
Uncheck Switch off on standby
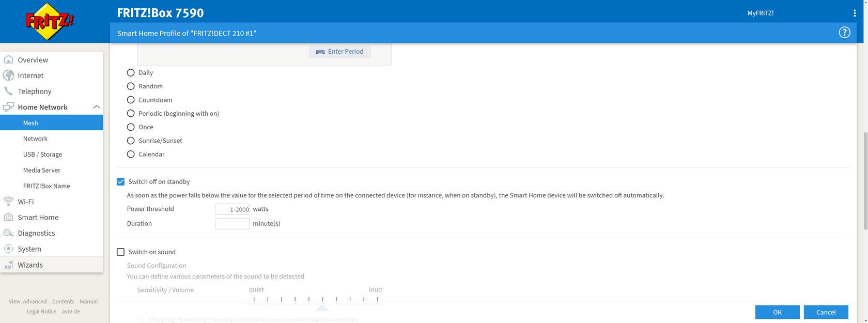[x=121, y=181]
